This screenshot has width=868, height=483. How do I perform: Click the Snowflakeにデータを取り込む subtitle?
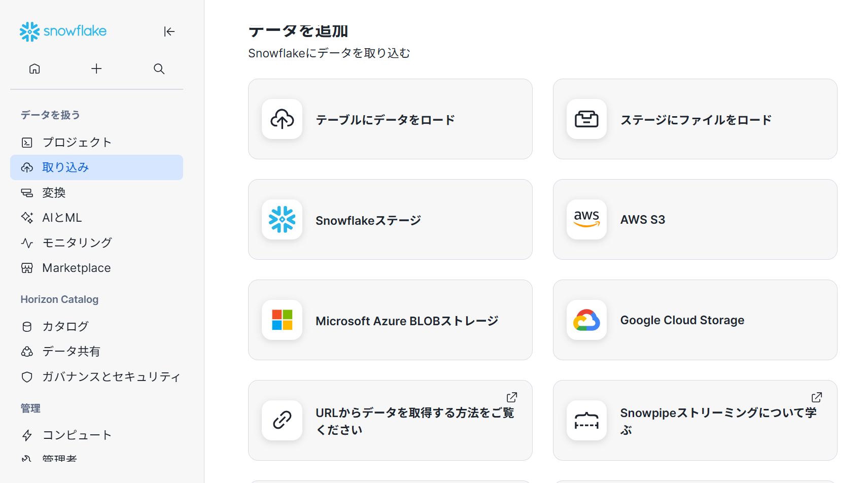click(329, 53)
